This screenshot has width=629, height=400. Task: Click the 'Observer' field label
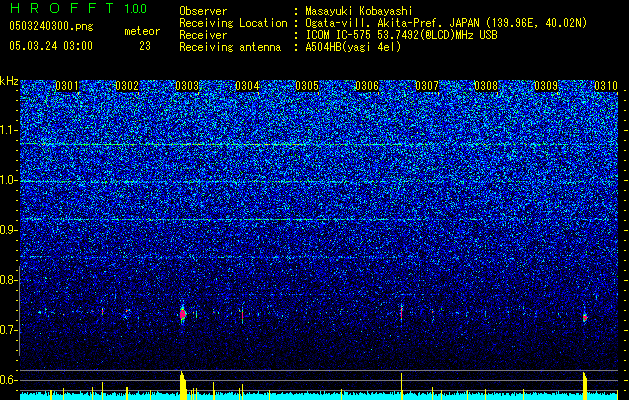tap(203, 11)
